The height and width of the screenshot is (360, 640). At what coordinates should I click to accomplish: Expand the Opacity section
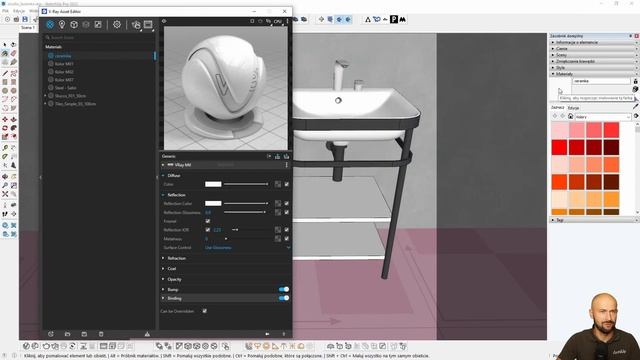pos(163,280)
